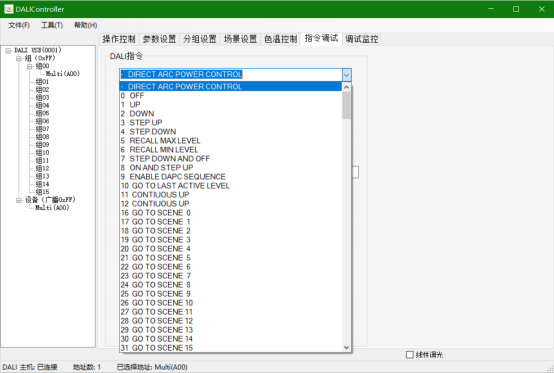Click the selected address Multi(A00) status text
This screenshot has height=373, width=554.
click(152, 367)
